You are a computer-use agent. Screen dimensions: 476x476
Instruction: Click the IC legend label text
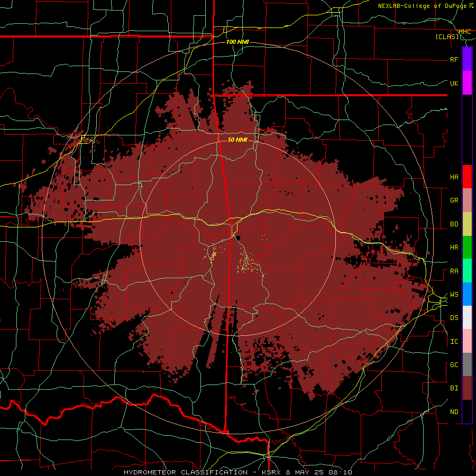pos(454,342)
